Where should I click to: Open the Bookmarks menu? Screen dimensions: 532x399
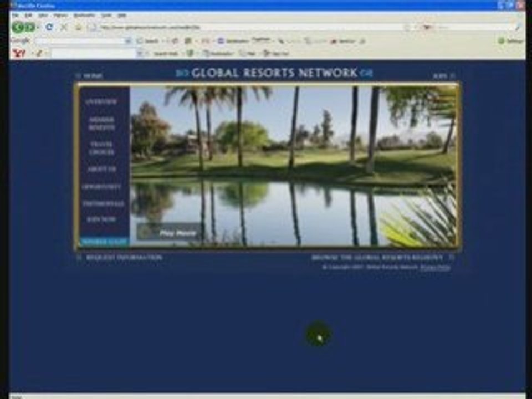click(84, 16)
